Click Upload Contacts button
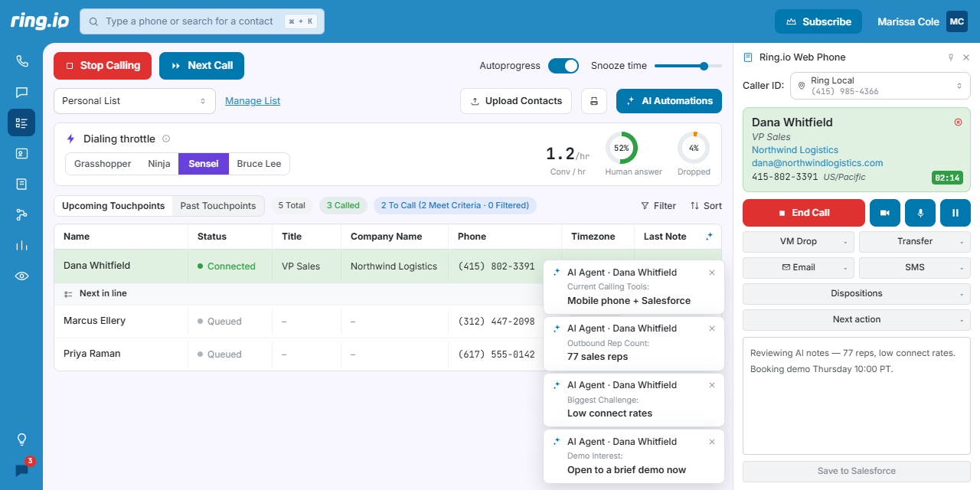 point(518,101)
